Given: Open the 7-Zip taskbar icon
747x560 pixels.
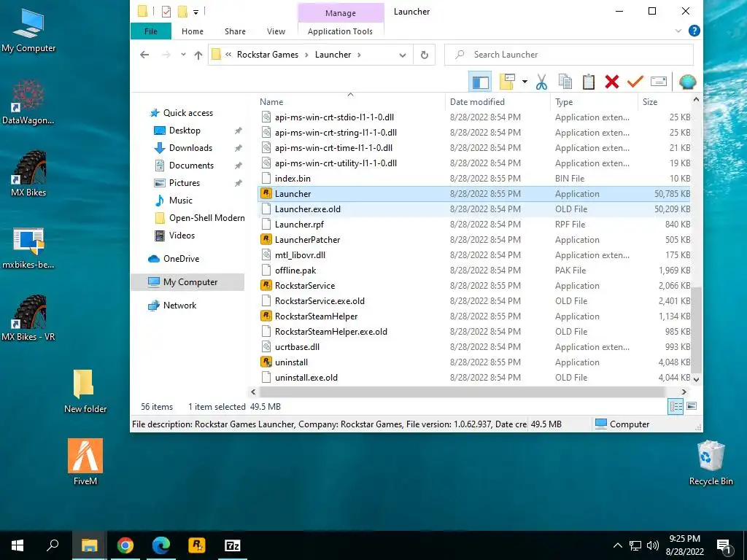Looking at the screenshot, I should [x=233, y=545].
